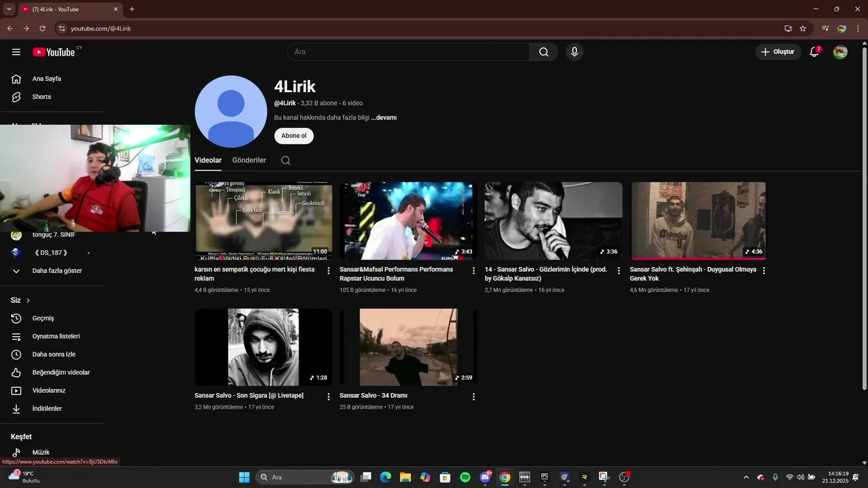The width and height of the screenshot is (868, 488).
Task: Open the install app icon in address bar
Action: point(788,28)
